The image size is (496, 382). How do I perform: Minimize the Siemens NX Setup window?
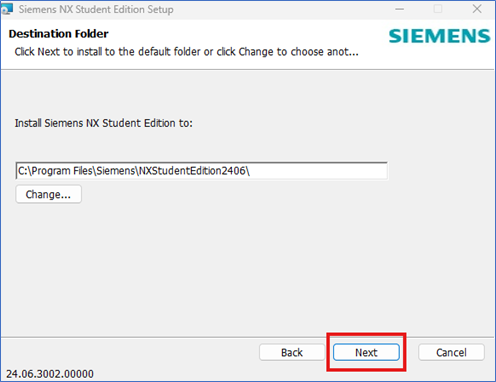pos(399,9)
